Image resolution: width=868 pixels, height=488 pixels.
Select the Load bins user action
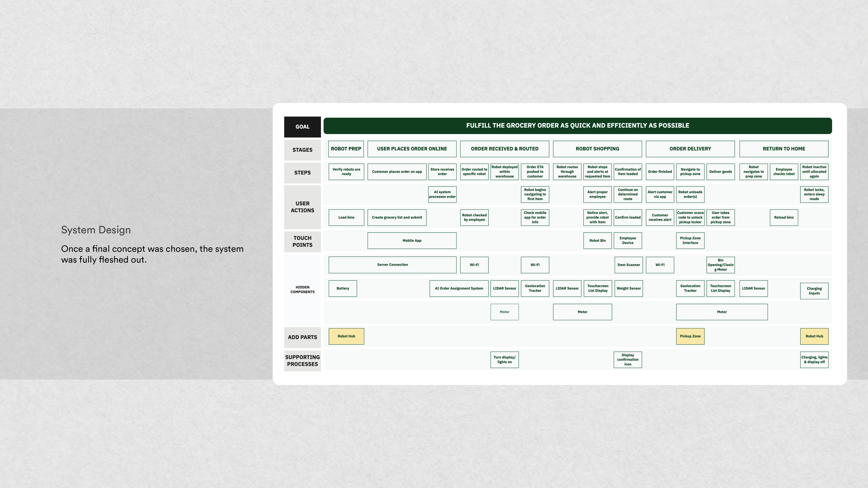click(346, 217)
